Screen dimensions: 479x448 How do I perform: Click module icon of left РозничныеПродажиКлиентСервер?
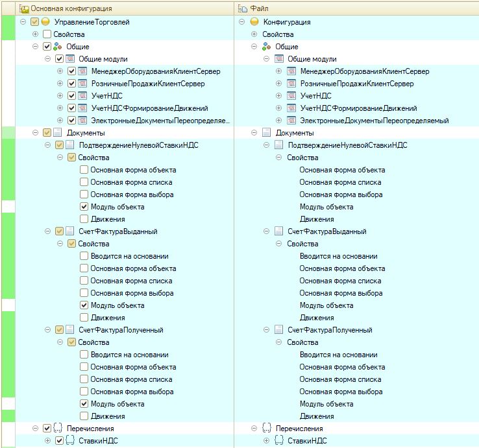pyautogui.click(x=82, y=84)
